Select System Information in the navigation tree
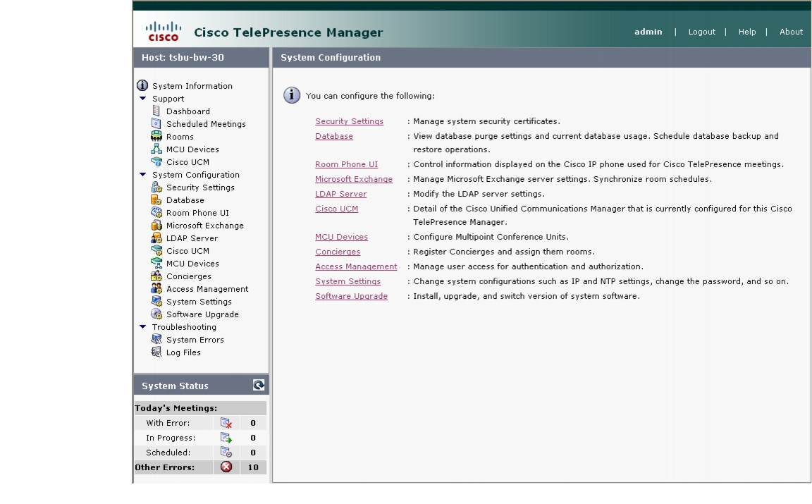Viewport: 812px width, 504px height. coord(192,86)
